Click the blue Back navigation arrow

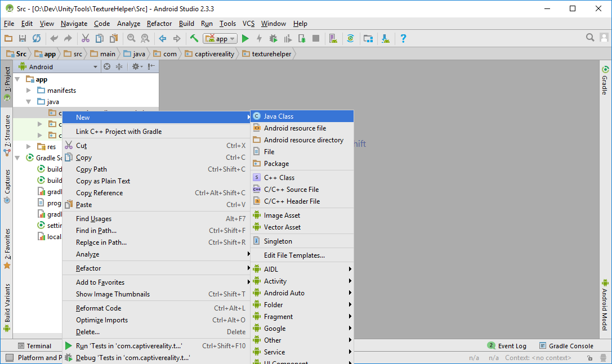[x=162, y=38]
